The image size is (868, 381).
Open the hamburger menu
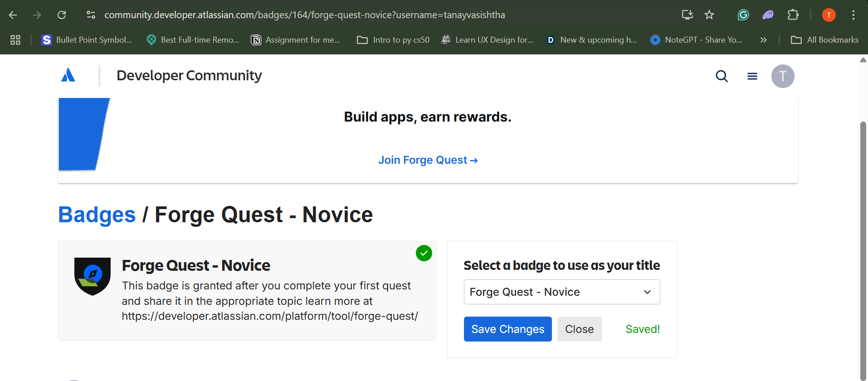click(752, 76)
